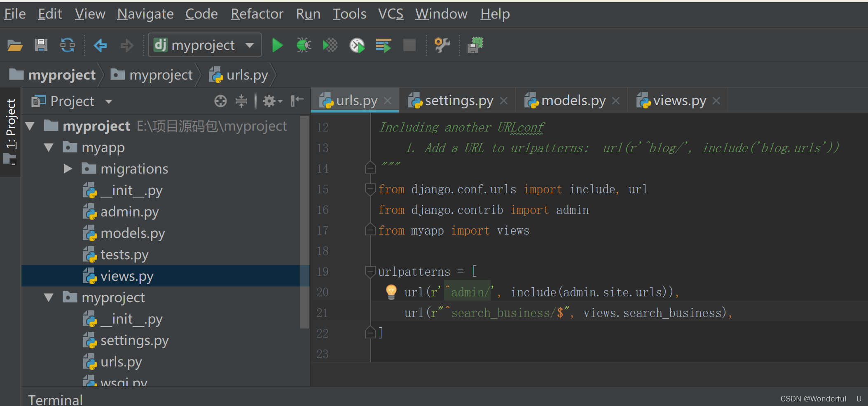Open the Navigate menu

tap(145, 14)
